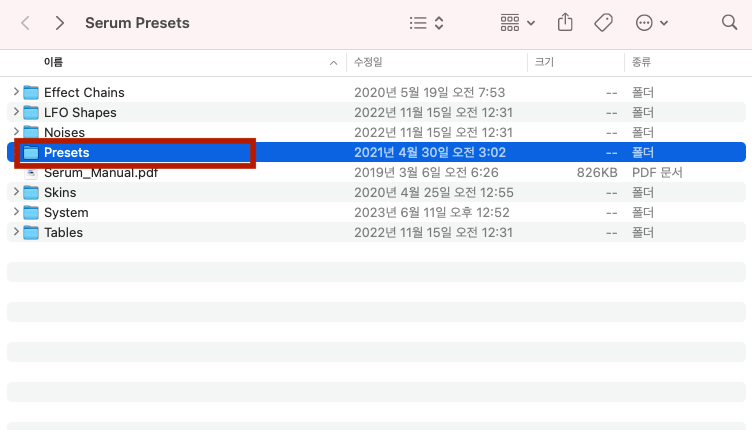Click the back navigation arrow

(x=25, y=22)
